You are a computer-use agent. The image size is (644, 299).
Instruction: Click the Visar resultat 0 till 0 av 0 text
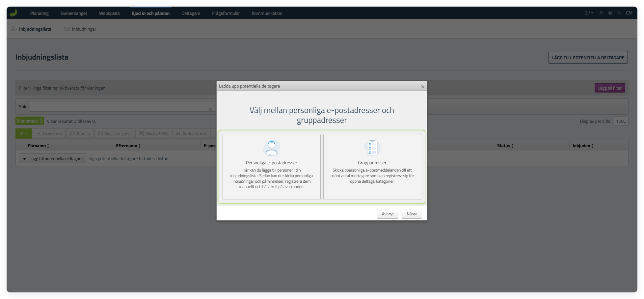point(71,121)
